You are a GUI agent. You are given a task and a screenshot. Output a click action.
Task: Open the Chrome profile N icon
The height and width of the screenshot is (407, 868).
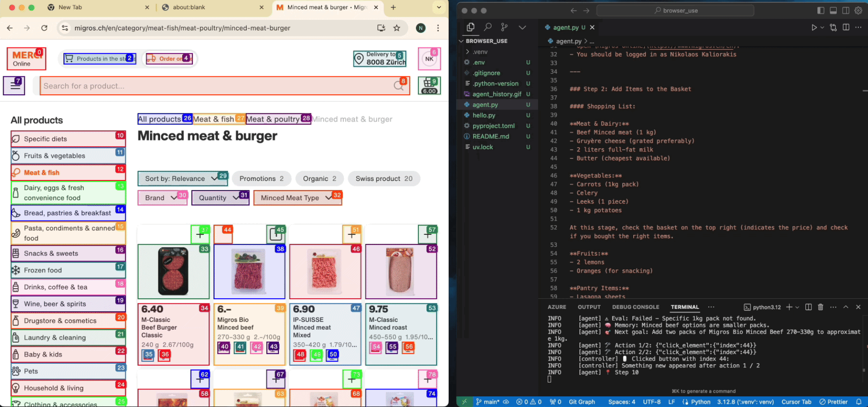pos(421,28)
